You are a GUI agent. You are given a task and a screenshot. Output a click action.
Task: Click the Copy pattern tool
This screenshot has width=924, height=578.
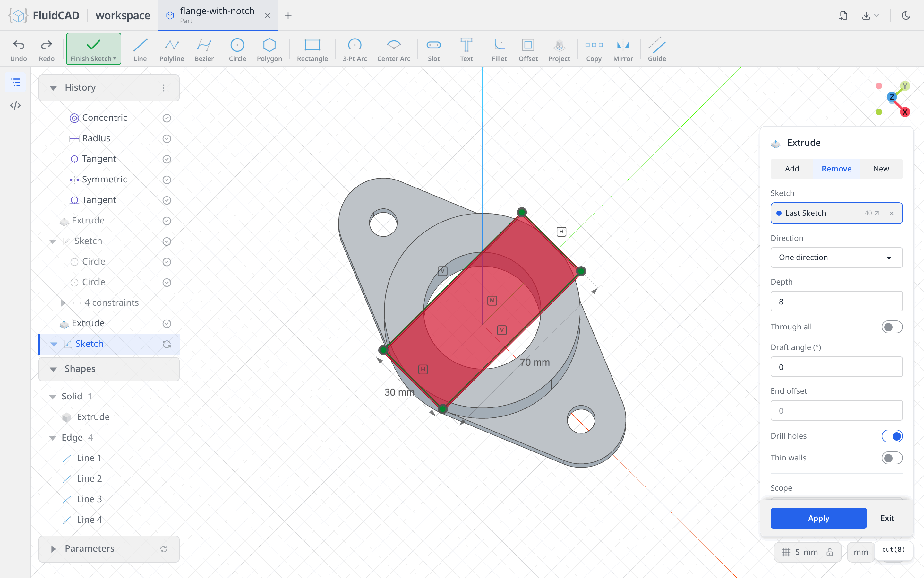click(594, 49)
